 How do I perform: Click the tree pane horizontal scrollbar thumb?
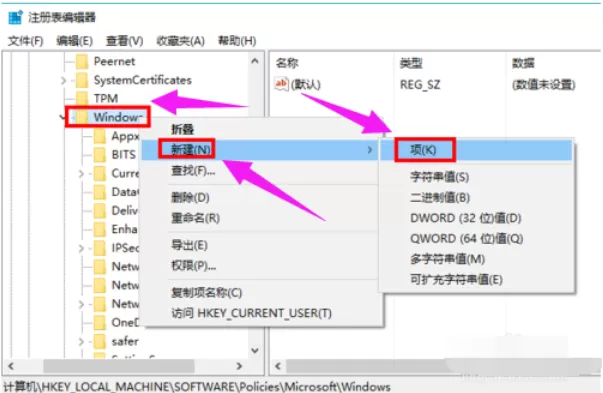(118, 366)
